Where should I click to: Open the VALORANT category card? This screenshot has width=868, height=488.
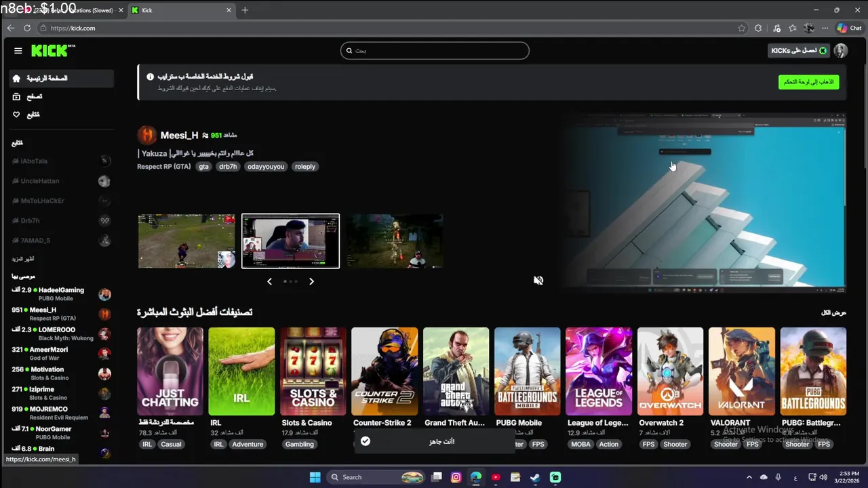click(x=742, y=371)
